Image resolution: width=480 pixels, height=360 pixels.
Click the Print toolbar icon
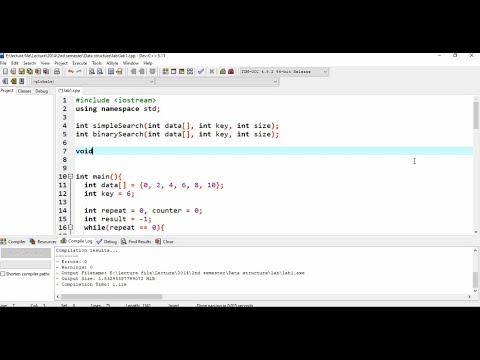pyautogui.click(x=57, y=71)
